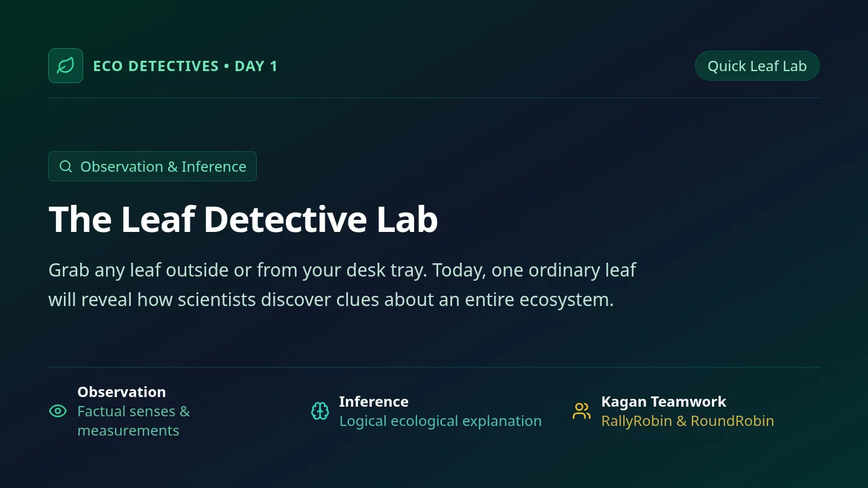
Task: Click the bold Inference heading
Action: [x=374, y=401]
